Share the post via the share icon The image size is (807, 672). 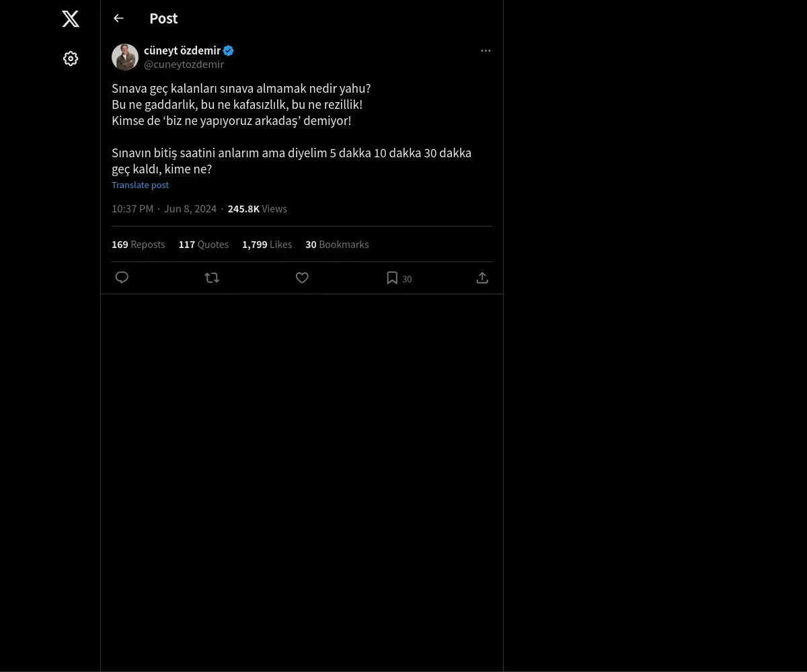point(482,278)
